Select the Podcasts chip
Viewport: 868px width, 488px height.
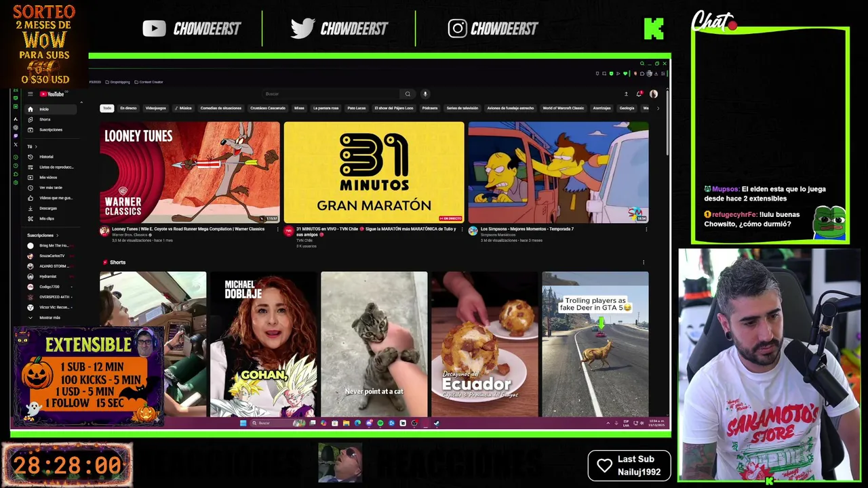click(430, 108)
